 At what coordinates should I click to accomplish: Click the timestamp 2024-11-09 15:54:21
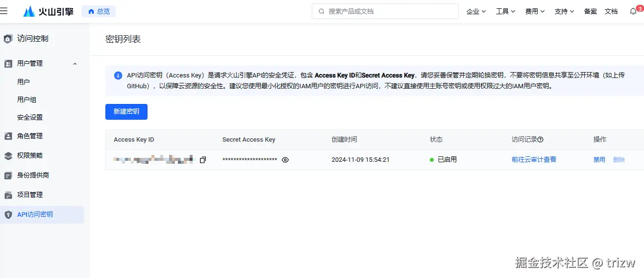click(x=361, y=160)
